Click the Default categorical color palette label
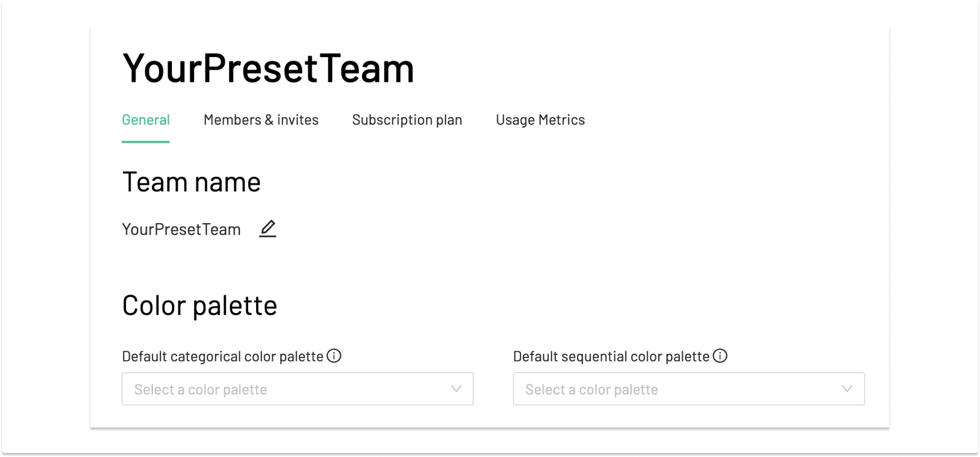Image resolution: width=980 pixels, height=457 pixels. coord(223,356)
